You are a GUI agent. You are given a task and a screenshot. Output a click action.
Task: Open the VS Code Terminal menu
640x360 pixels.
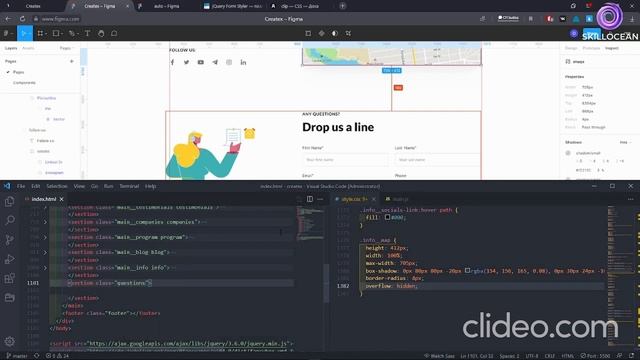129,186
